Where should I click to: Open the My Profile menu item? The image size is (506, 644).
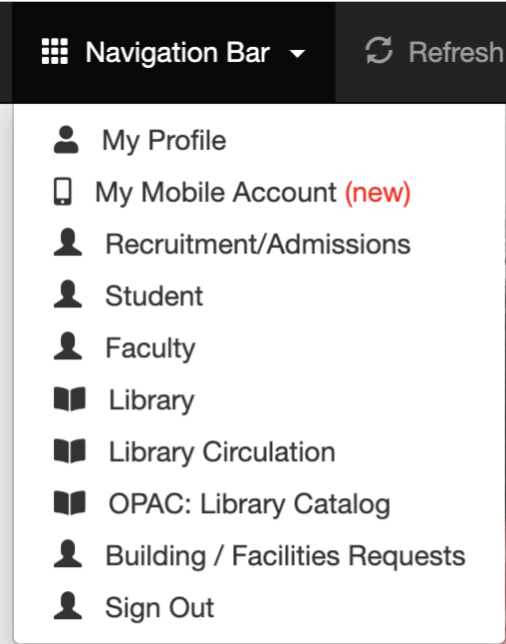pos(259,140)
